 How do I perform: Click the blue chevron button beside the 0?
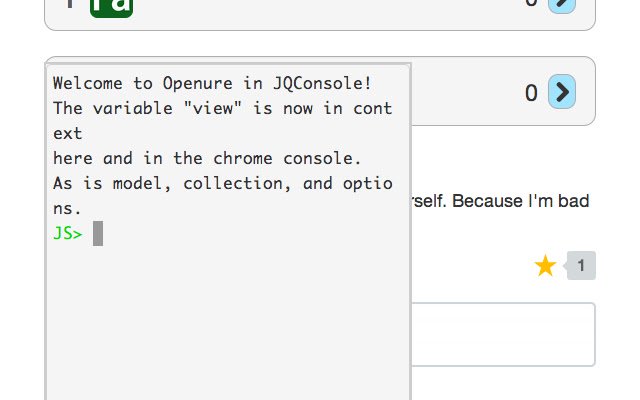[x=562, y=92]
